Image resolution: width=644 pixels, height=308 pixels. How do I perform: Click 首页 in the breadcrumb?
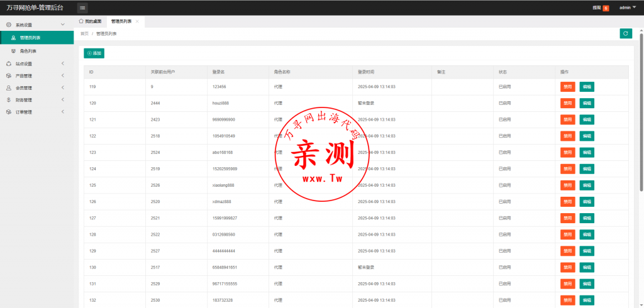84,34
